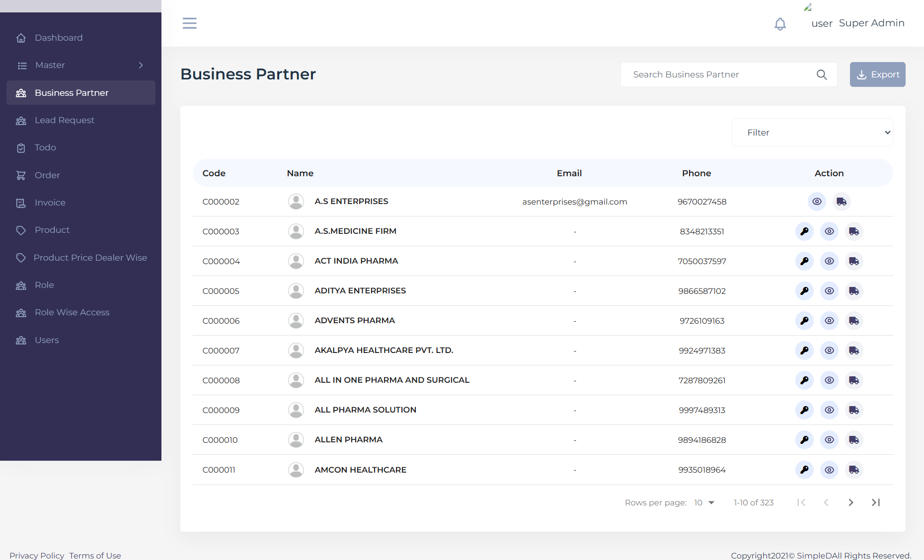Image resolution: width=924 pixels, height=560 pixels.
Task: Click key icon for ADITYA ENTERPRISES
Action: point(804,291)
